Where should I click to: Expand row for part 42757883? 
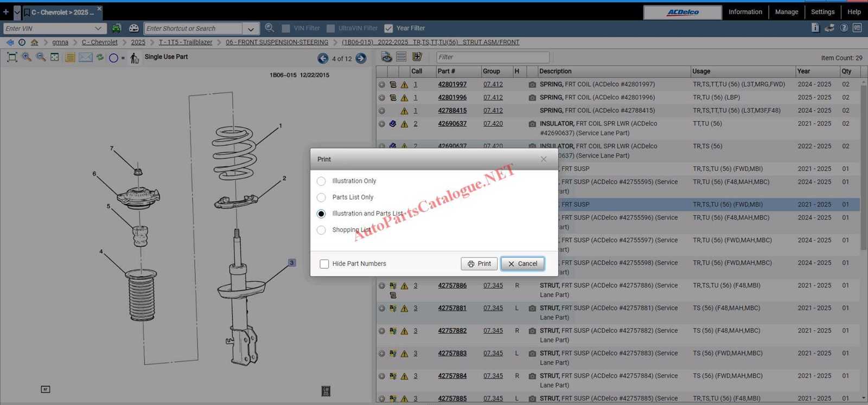click(x=382, y=353)
